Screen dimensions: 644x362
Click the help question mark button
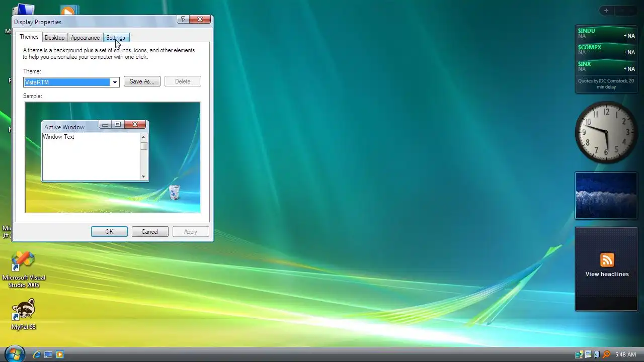pos(183,19)
